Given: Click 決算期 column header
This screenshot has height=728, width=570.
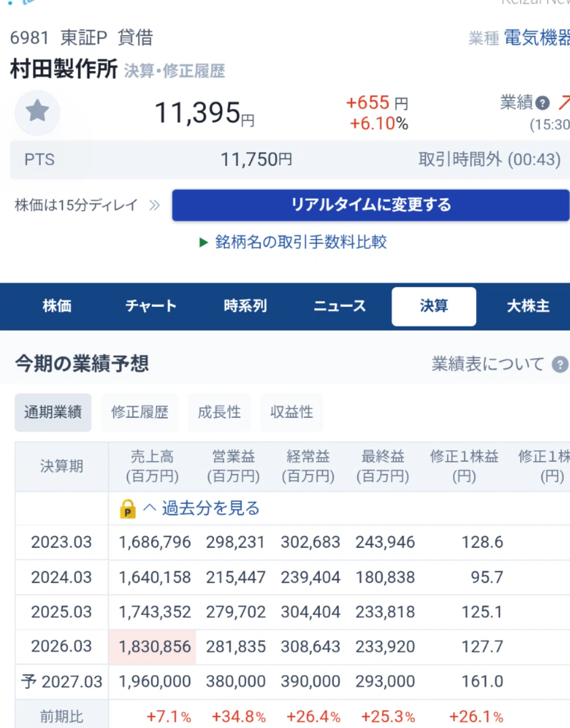Looking at the screenshot, I should click(x=62, y=466).
